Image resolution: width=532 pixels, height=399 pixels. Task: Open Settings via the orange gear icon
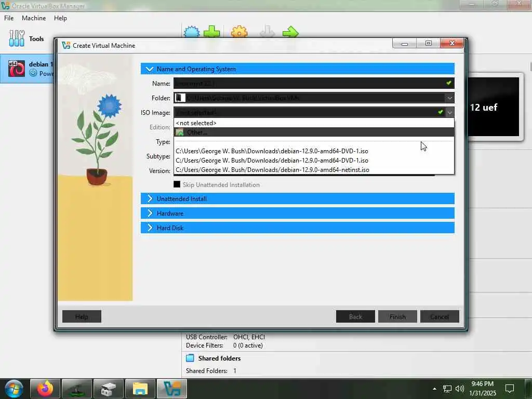click(x=239, y=32)
